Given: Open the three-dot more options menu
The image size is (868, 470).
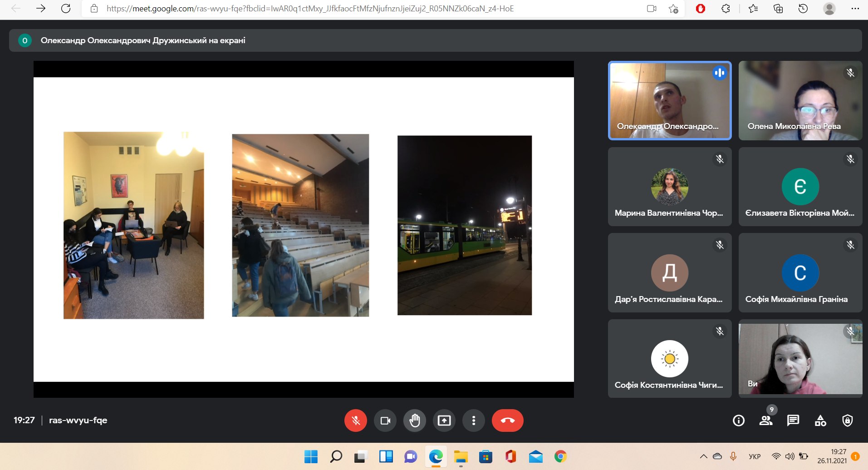Looking at the screenshot, I should 474,421.
